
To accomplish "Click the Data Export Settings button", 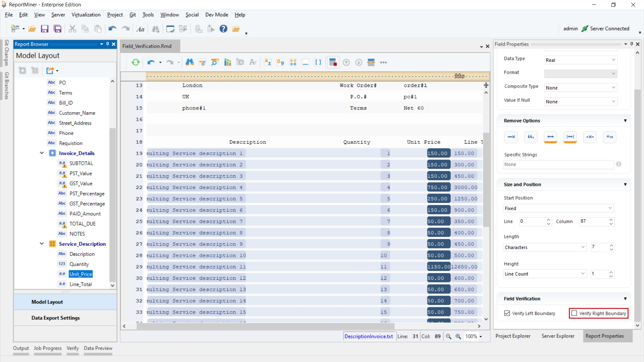I will coord(56,318).
